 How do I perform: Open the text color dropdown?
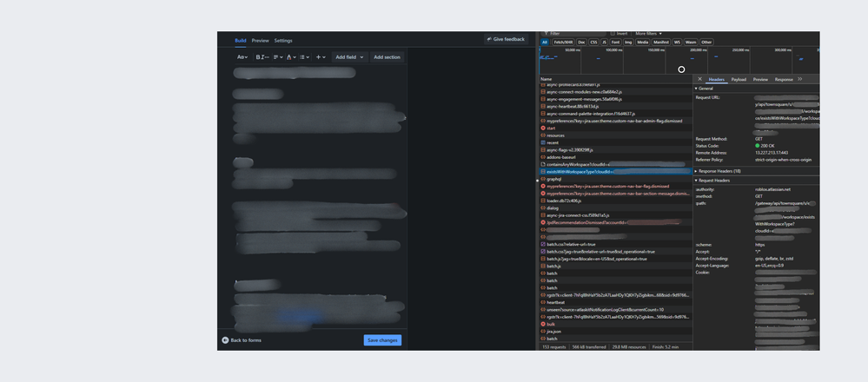coord(290,57)
